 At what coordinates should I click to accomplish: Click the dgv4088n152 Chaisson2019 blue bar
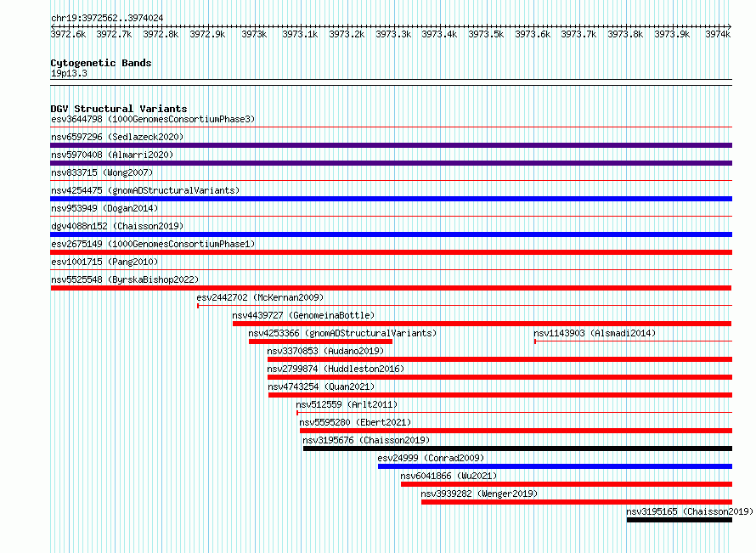coord(391,234)
